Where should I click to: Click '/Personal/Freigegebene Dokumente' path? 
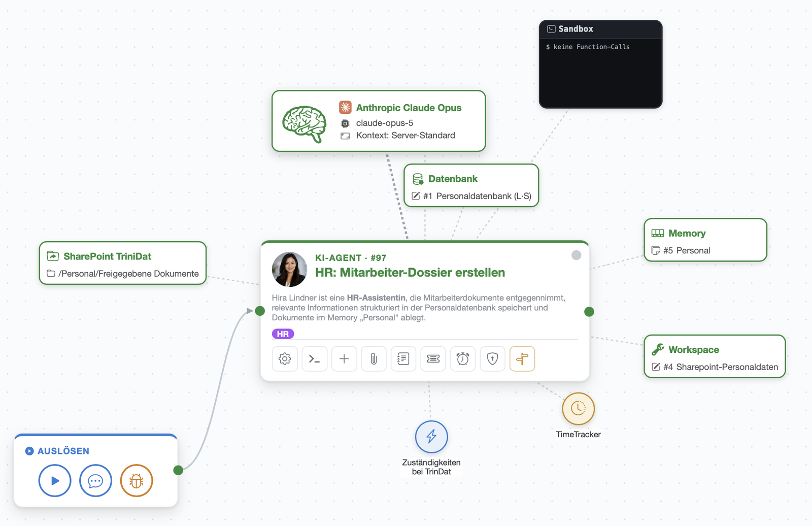point(128,274)
